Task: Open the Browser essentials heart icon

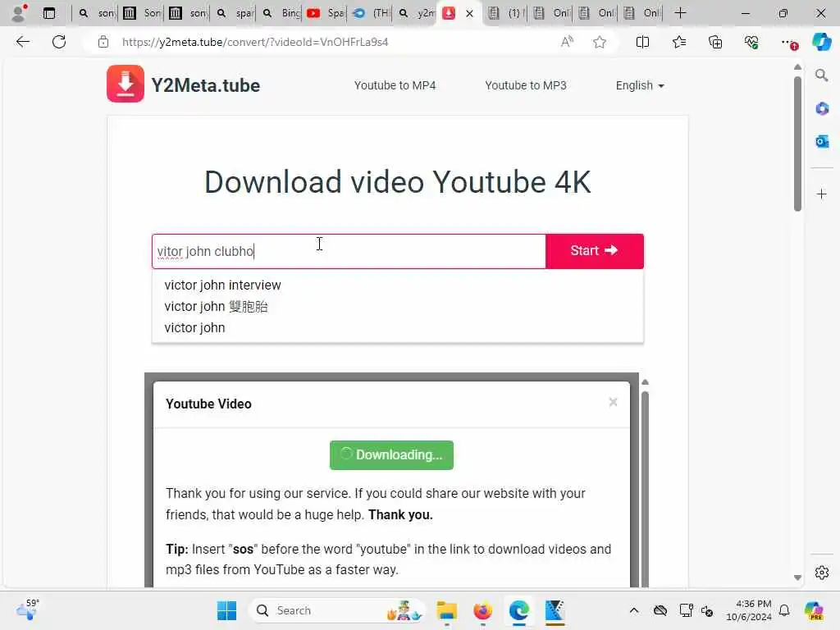Action: point(751,42)
